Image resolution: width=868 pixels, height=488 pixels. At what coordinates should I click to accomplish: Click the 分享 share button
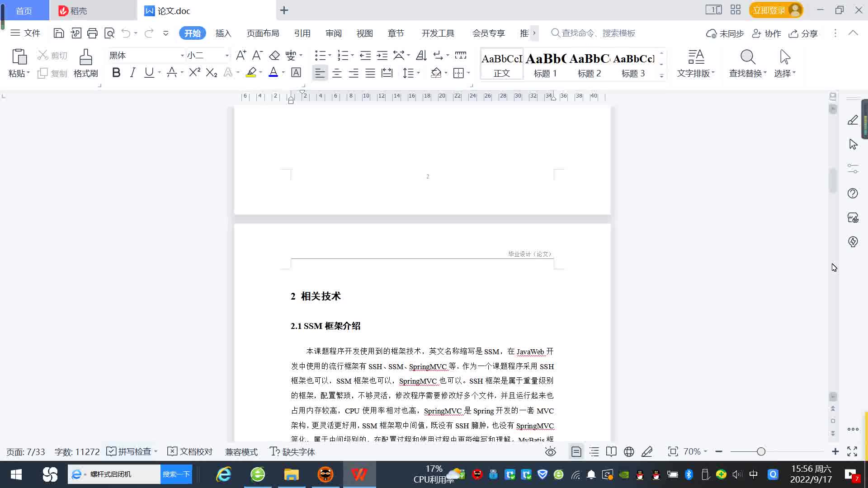(803, 33)
